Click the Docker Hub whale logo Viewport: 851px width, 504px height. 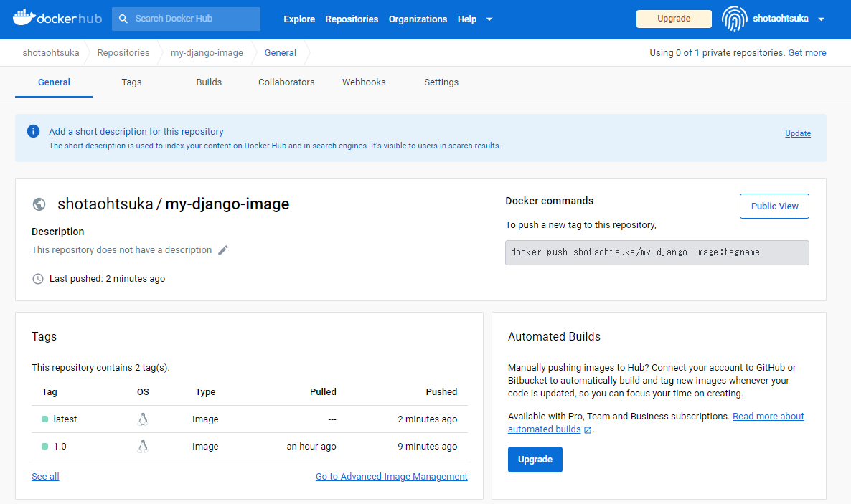click(x=57, y=18)
